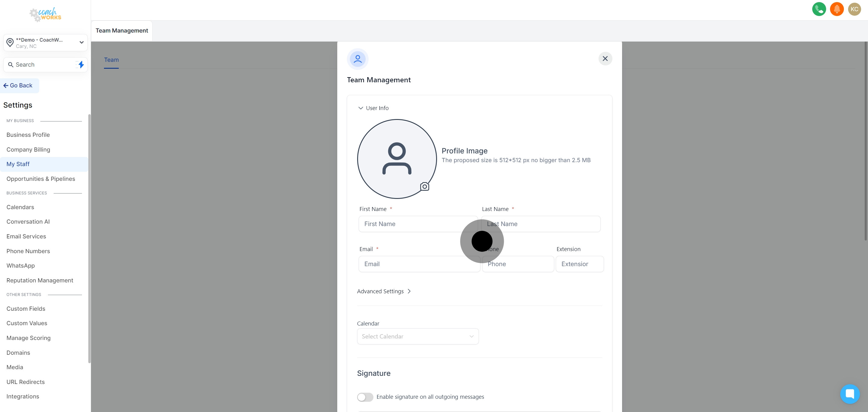Click the camera icon on the profile image
Viewport: 868px width, 412px height.
(x=424, y=186)
